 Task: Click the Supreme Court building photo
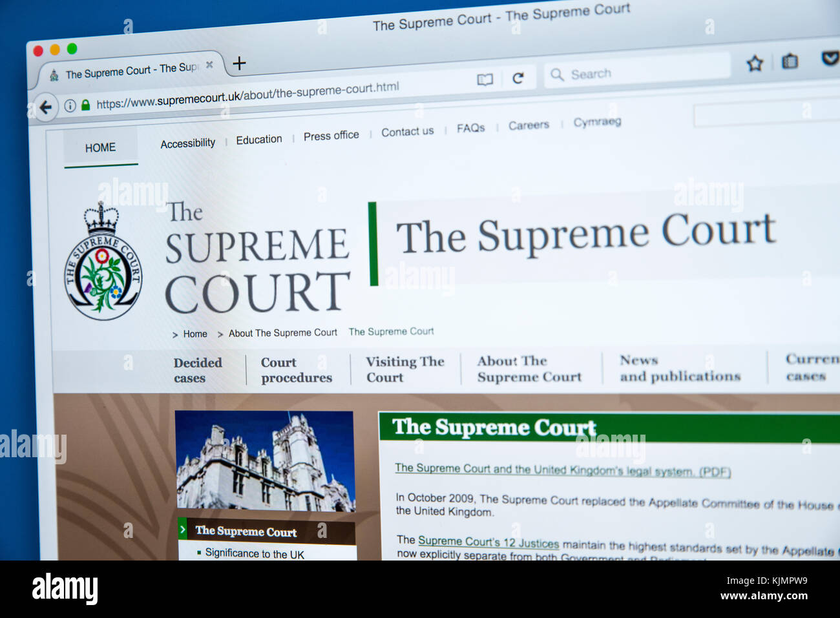[265, 461]
